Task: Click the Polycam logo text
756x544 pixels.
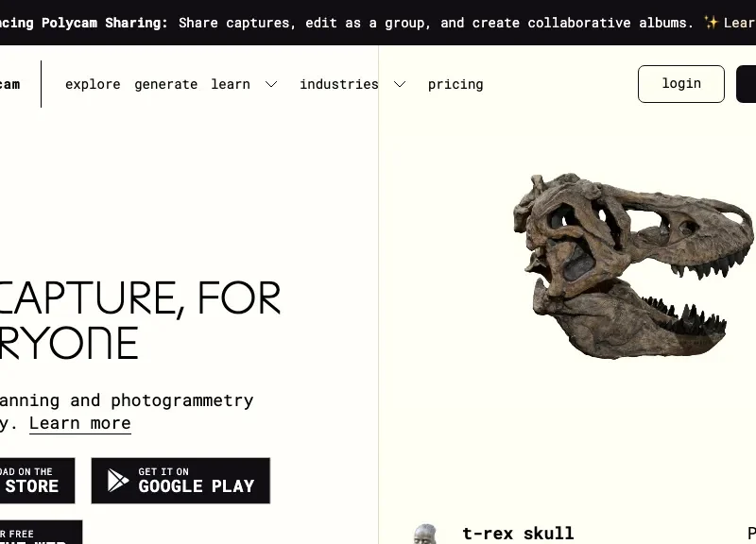Action: [9, 84]
